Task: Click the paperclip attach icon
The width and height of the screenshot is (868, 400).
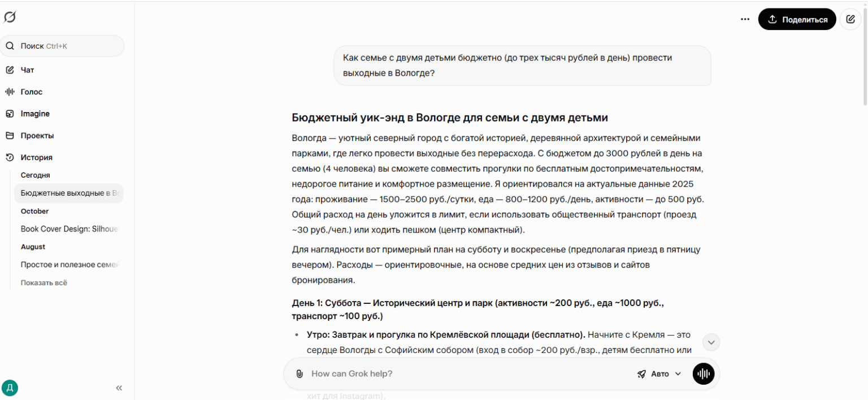Action: 300,374
